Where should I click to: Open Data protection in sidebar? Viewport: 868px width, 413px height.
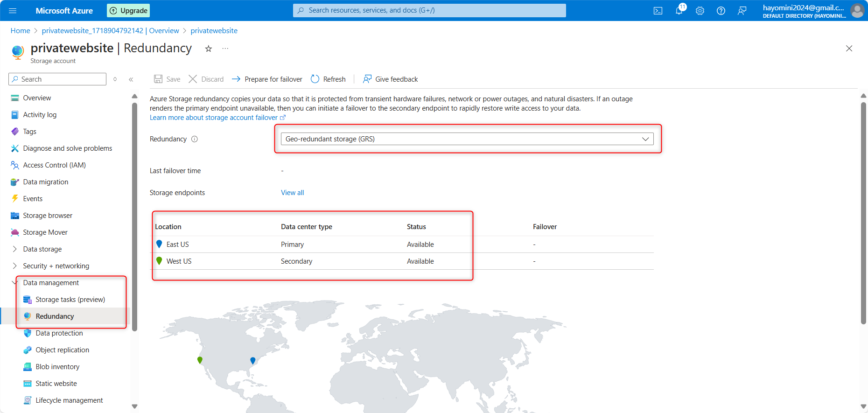click(59, 333)
